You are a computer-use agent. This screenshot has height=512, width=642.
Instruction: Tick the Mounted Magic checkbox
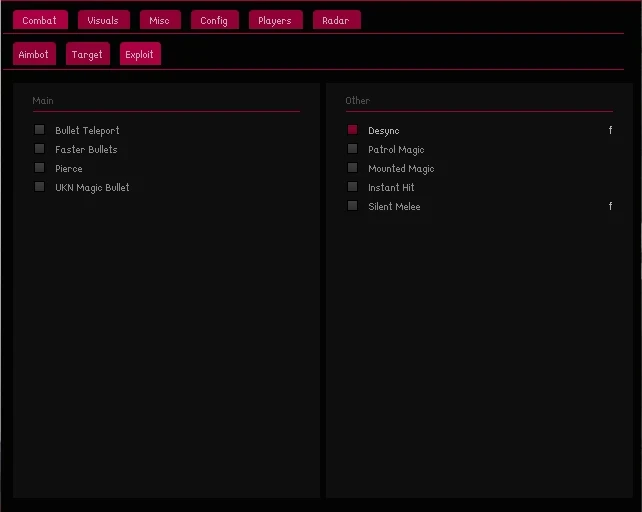pyautogui.click(x=352, y=168)
